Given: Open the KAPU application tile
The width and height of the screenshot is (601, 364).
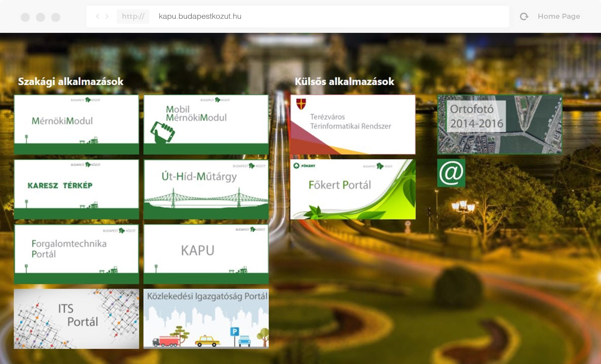Looking at the screenshot, I should pyautogui.click(x=206, y=254).
